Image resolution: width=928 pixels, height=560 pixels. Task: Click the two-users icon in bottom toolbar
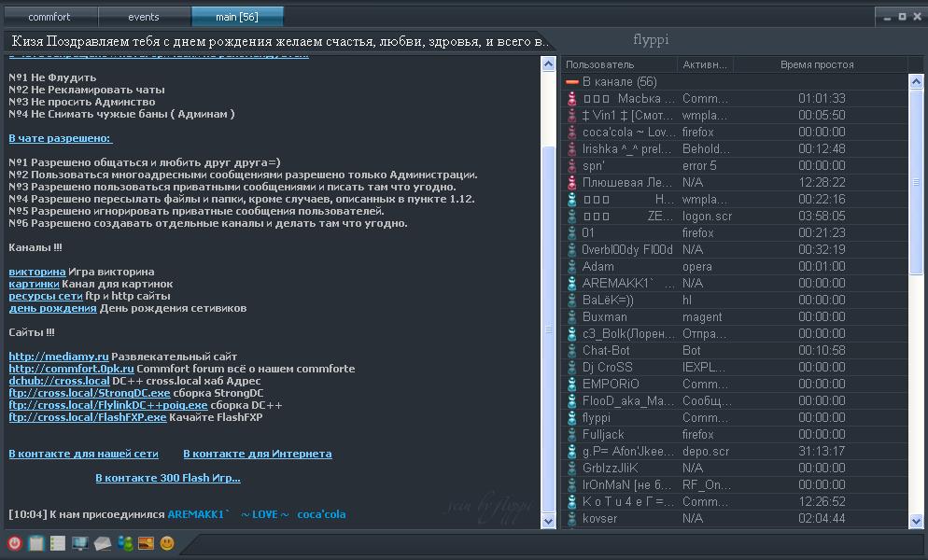point(124,543)
